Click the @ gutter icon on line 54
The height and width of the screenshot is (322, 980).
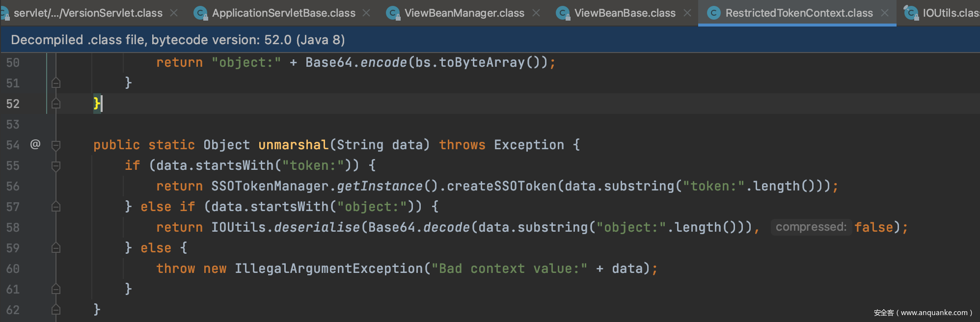[35, 144]
